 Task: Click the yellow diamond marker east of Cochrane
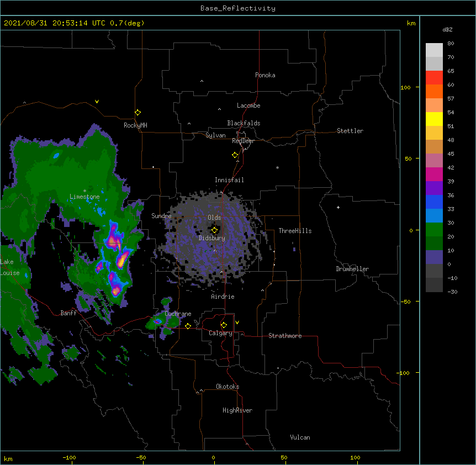[x=188, y=326]
